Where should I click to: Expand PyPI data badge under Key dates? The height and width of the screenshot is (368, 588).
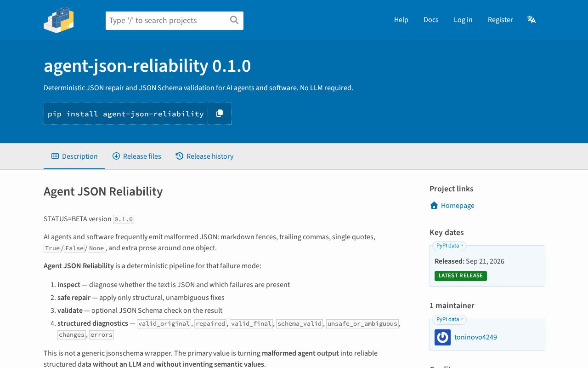click(449, 246)
